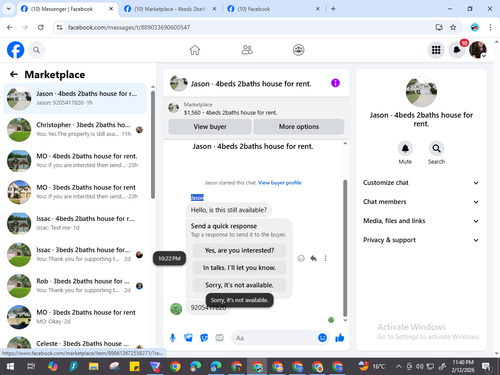Expand Customize chat section
Viewport: 500px width, 375px height.
(x=421, y=183)
